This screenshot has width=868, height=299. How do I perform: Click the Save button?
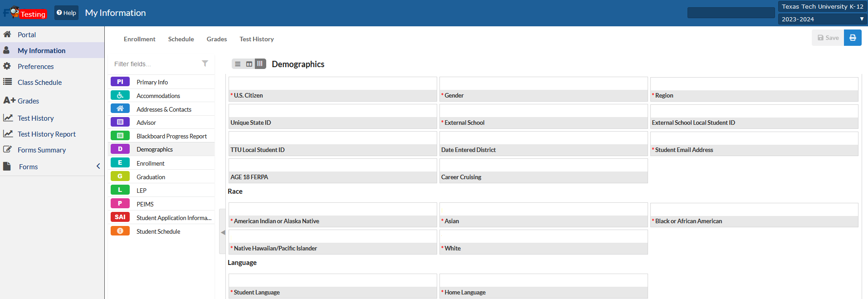(828, 38)
